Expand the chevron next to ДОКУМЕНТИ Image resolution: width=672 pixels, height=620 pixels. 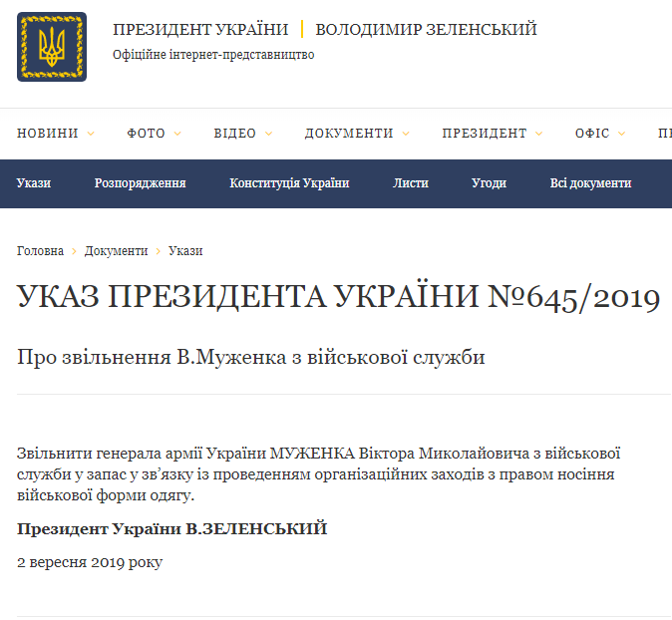coord(406,134)
